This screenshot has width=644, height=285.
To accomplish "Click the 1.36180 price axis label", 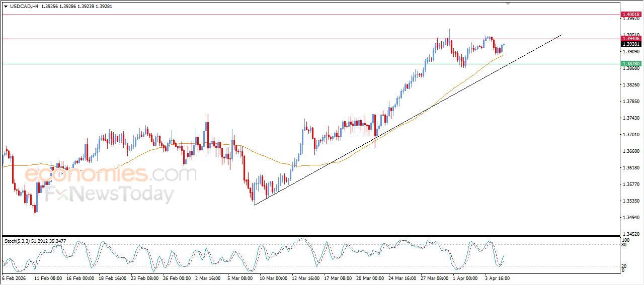I will (x=630, y=168).
